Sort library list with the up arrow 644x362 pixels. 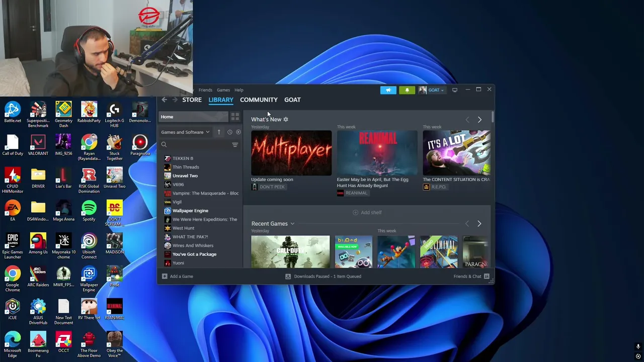219,132
